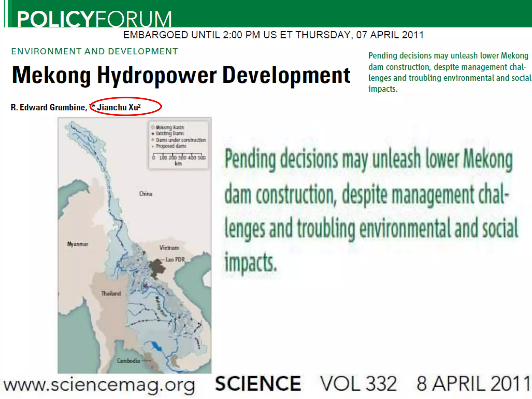Click the China label on the map
Viewport: 532px width, 399px height.
coord(145,194)
